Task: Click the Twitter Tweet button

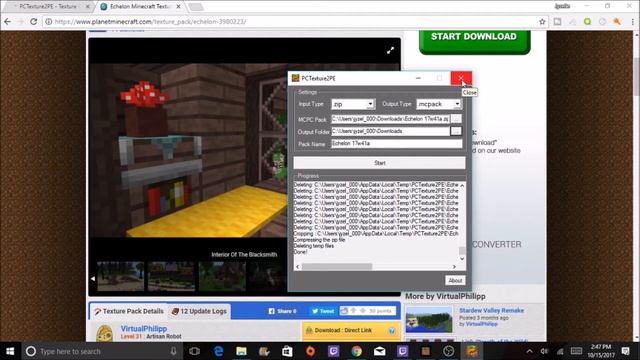Action: tap(323, 311)
